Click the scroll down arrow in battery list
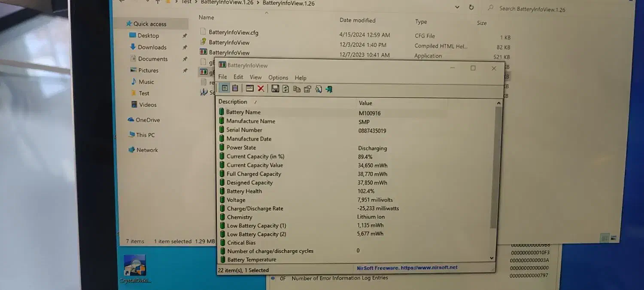Image resolution: width=644 pixels, height=290 pixels. (x=492, y=258)
